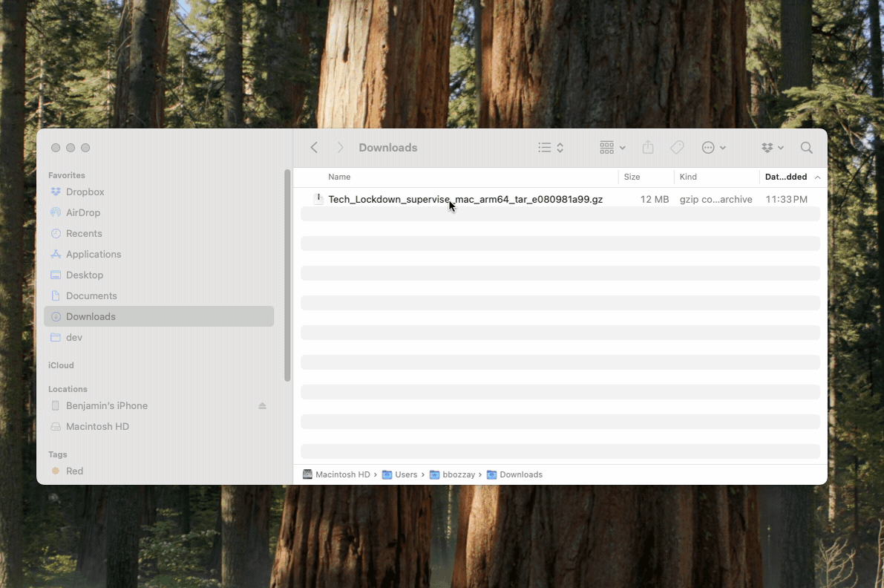Open Search in the Finder toolbar
The image size is (884, 588).
pyautogui.click(x=807, y=147)
